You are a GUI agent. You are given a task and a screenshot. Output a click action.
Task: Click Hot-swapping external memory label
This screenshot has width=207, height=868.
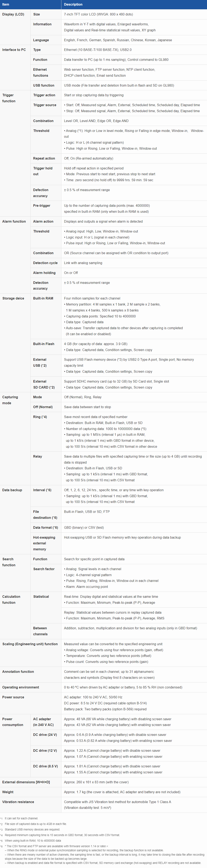pos(44,543)
